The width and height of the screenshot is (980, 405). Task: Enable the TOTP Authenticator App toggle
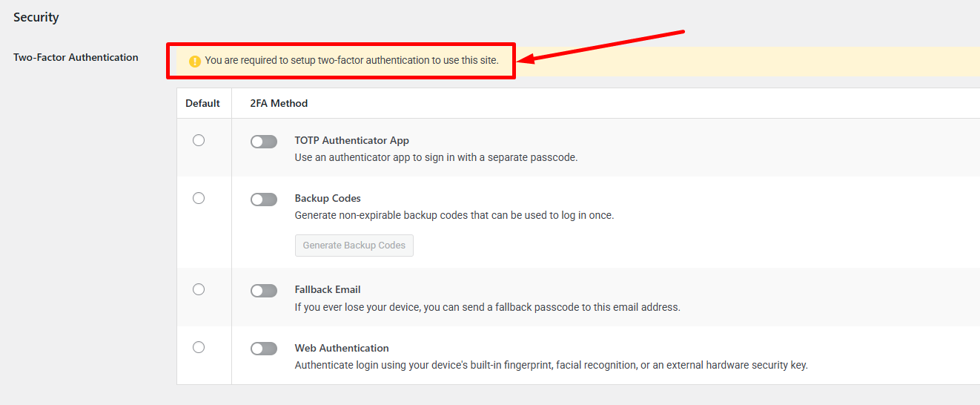tap(264, 142)
